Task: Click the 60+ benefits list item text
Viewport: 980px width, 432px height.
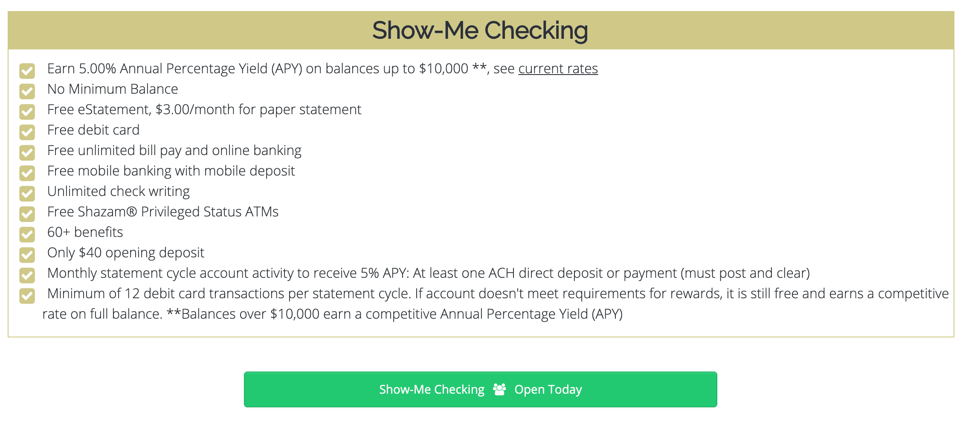Action: pos(85,232)
